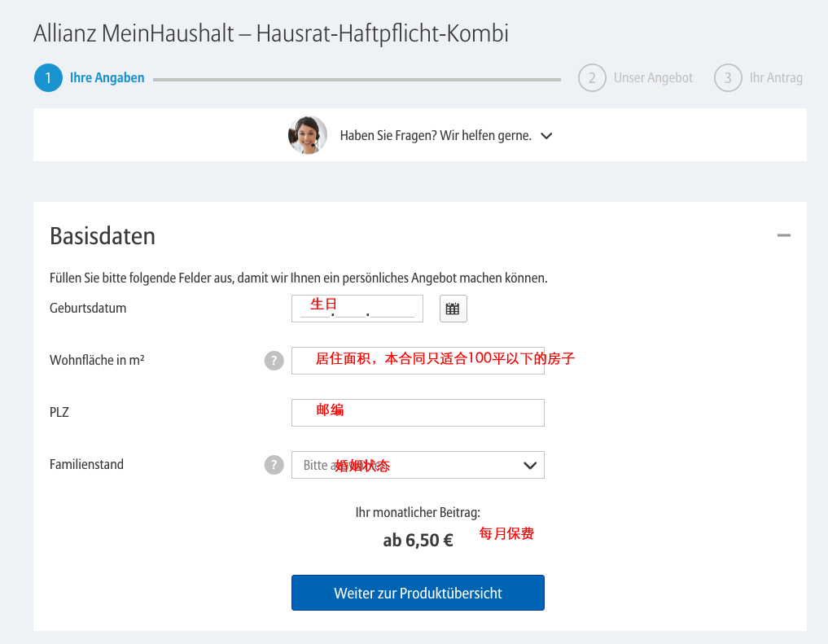Focus the Geburtsdatum date input field
This screenshot has width=828, height=644.
tap(357, 309)
